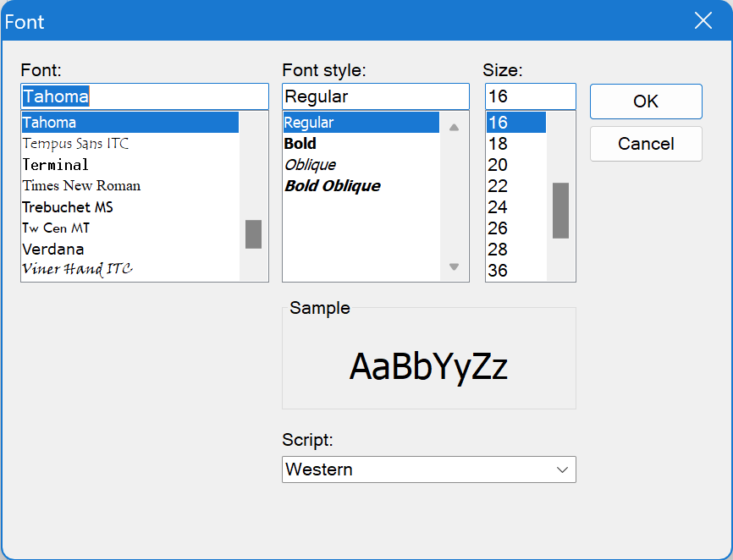Select Tempus Sans ITC font

75,144
